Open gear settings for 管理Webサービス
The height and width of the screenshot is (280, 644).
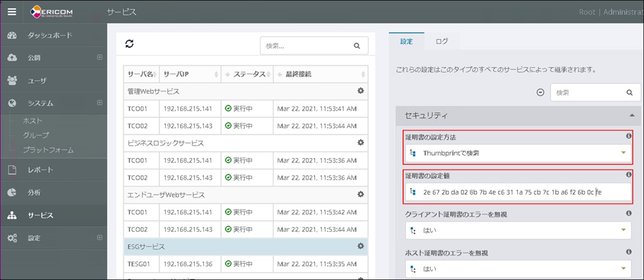(x=361, y=91)
